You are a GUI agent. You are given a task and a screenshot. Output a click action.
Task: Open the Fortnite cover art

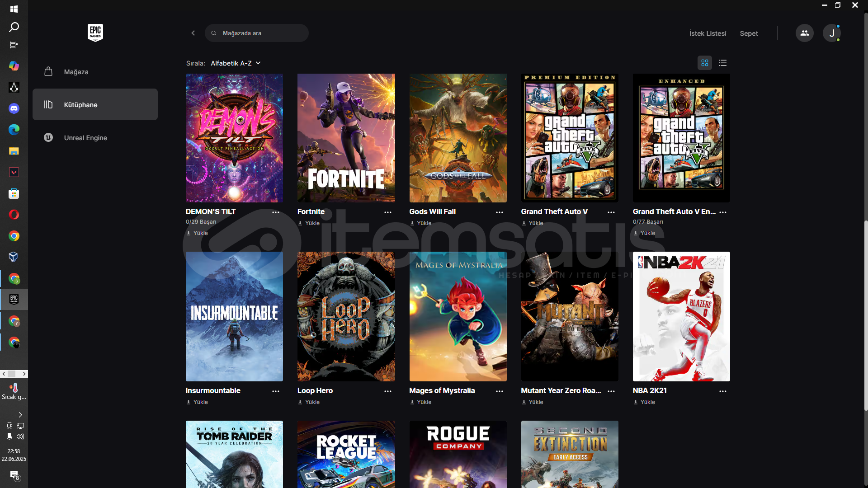(x=346, y=138)
